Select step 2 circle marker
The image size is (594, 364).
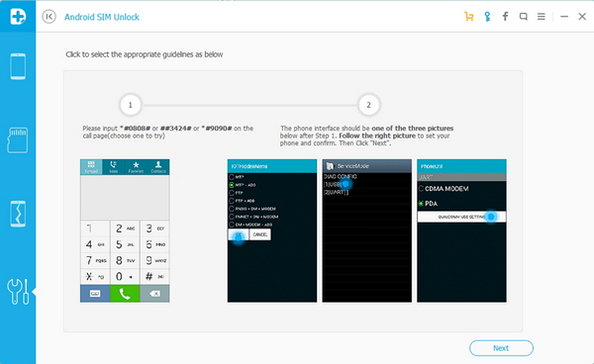click(x=368, y=105)
